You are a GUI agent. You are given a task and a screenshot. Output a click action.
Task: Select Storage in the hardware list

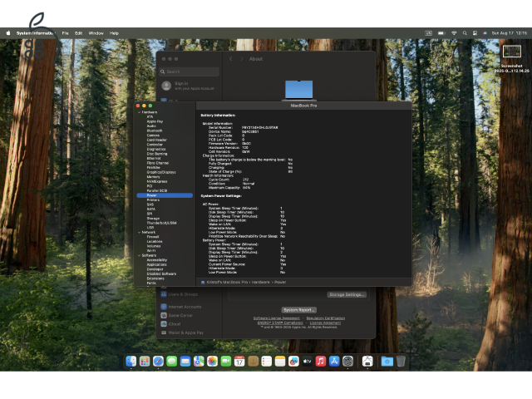coord(153,219)
